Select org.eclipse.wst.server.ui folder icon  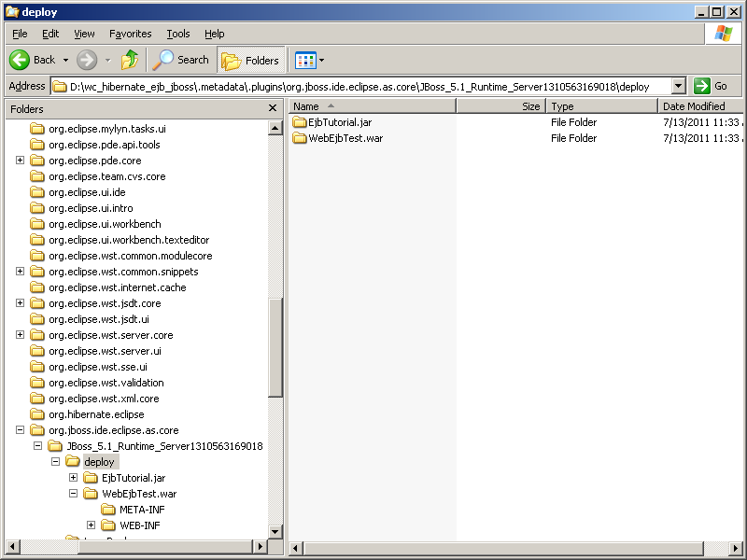pyautogui.click(x=36, y=351)
